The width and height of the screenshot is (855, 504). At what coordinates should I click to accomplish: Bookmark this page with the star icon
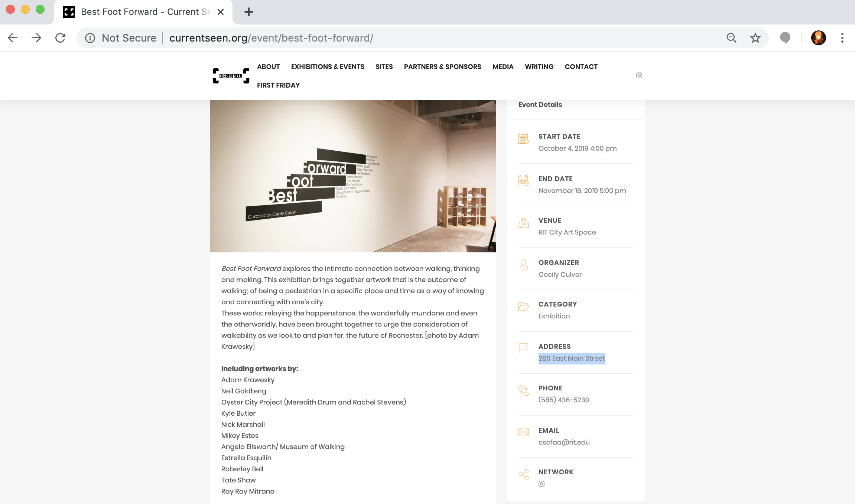coord(755,38)
